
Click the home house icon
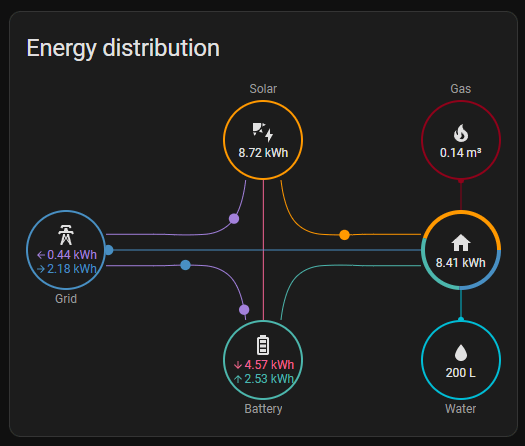click(461, 242)
